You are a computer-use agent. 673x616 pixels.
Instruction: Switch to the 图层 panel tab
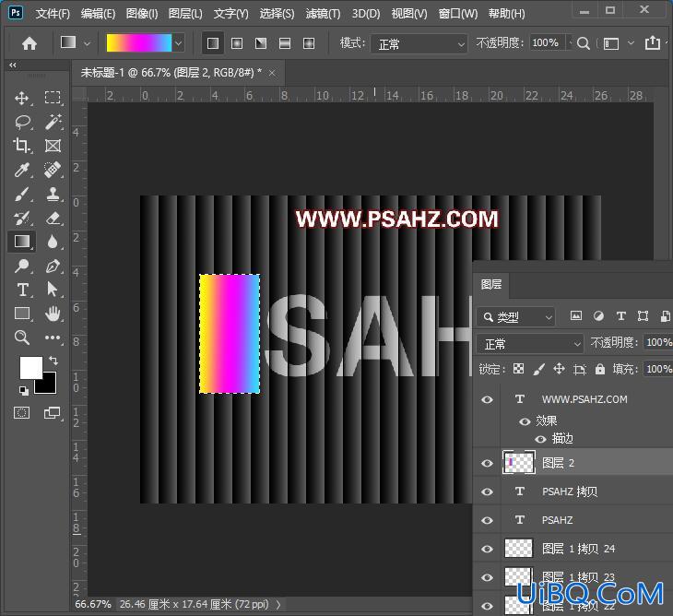pyautogui.click(x=491, y=285)
